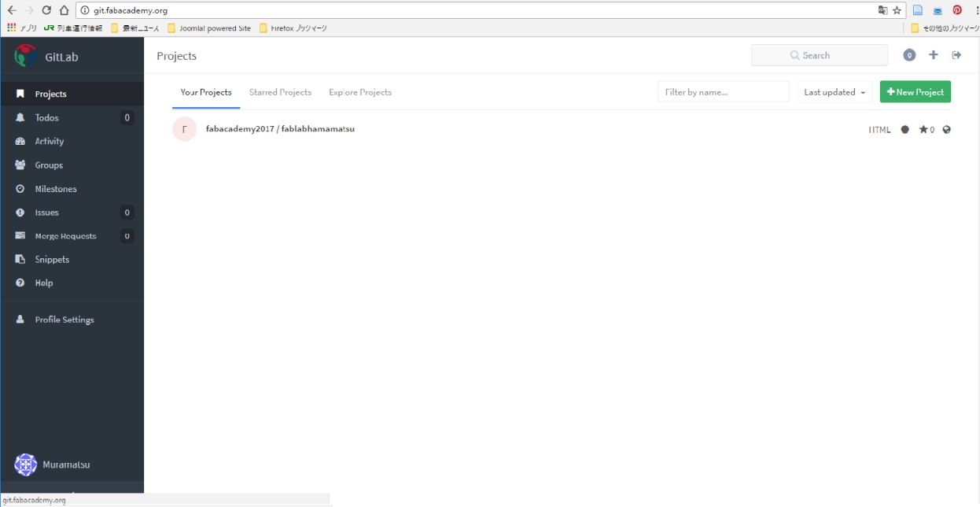Screen dimensions: 980x507
Task: Open Projects from the sidebar
Action: (x=72, y=94)
